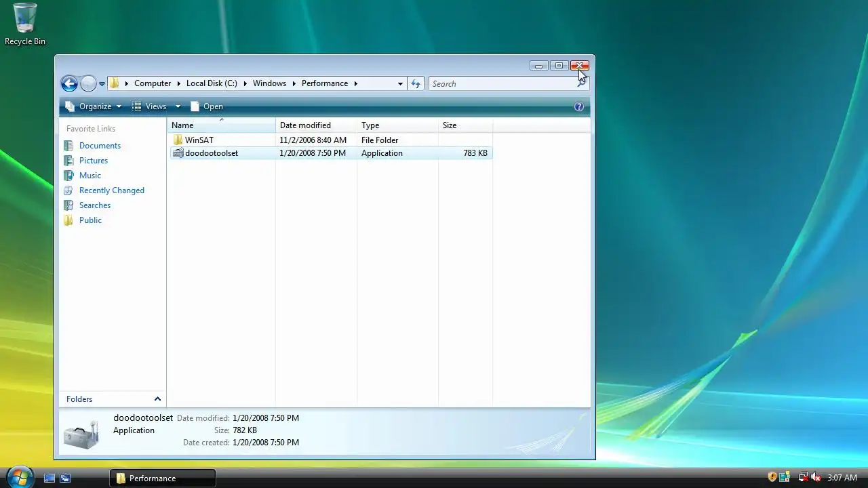Navigate to Computer in the address bar
Image resolution: width=868 pixels, height=488 pixels.
[x=153, y=83]
